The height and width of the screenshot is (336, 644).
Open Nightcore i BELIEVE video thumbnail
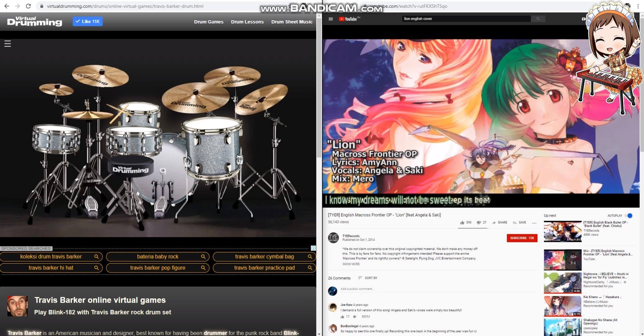coord(563,283)
